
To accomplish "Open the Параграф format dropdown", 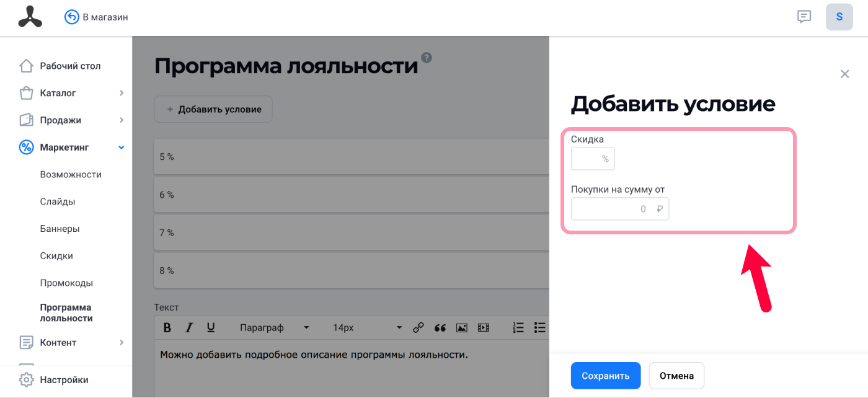I will pos(274,327).
